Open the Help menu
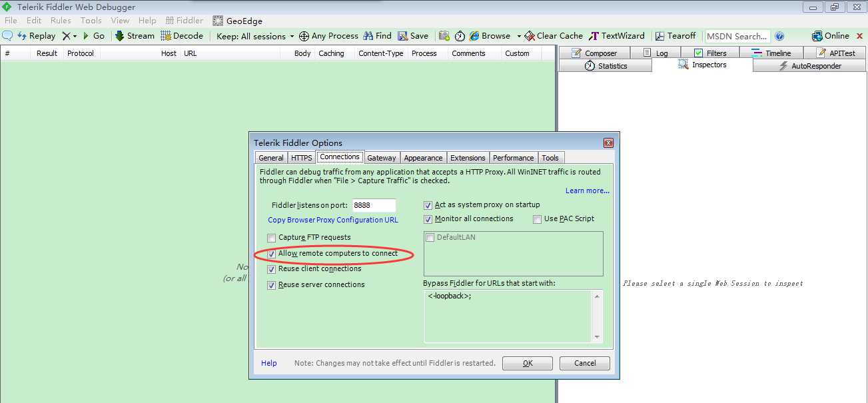868x403 pixels. [x=147, y=21]
